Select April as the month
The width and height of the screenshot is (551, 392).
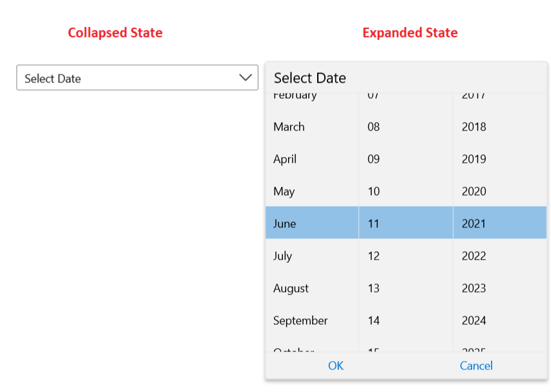311,159
